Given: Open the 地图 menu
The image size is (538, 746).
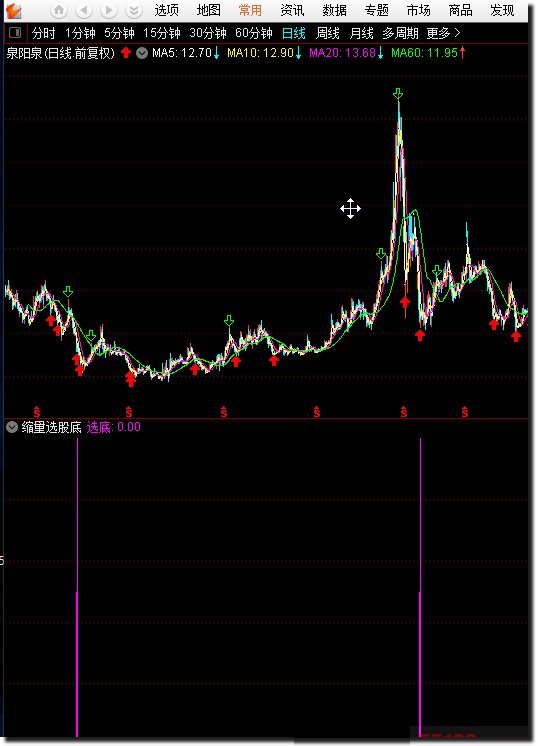Looking at the screenshot, I should pyautogui.click(x=209, y=10).
